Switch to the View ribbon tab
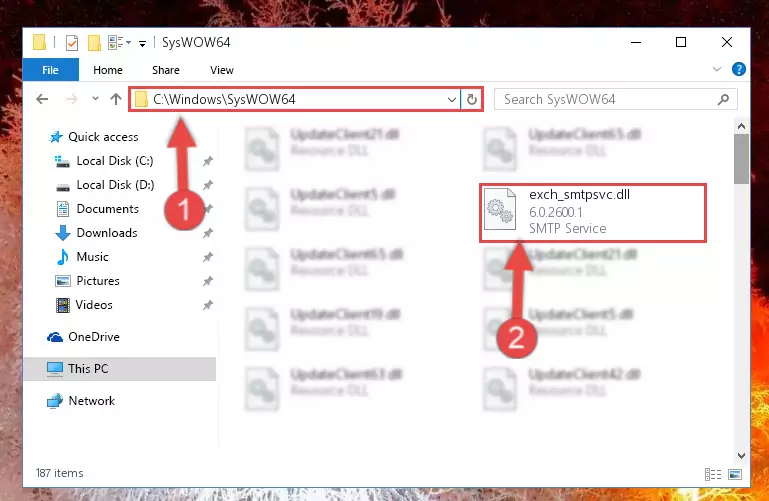This screenshot has height=501, width=769. tap(222, 70)
